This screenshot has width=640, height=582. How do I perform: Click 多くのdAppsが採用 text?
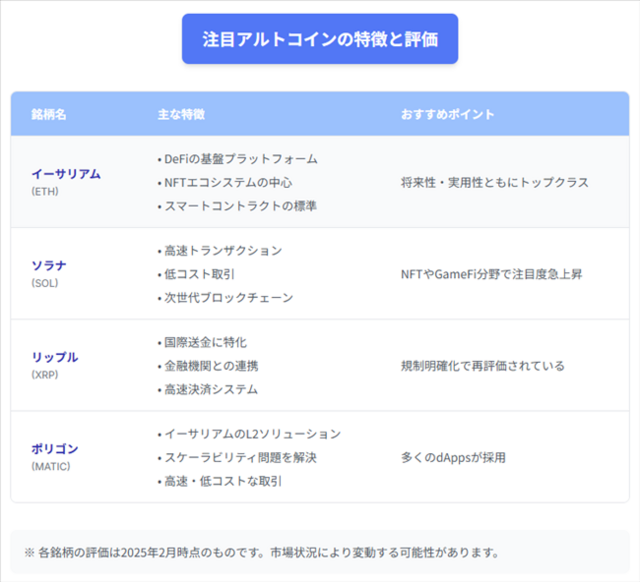click(453, 458)
